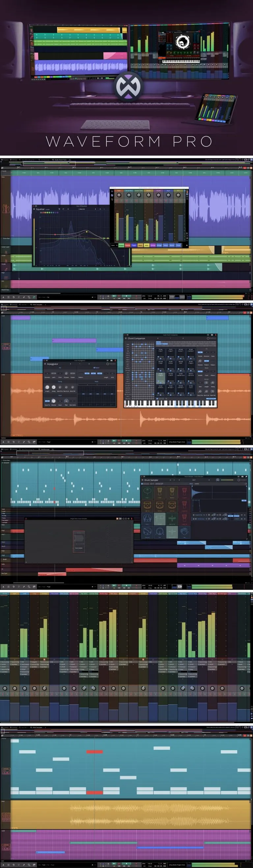Image resolution: width=253 pixels, height=868 pixels.
Task: Trigger the red drum pad in top row
Action: click(x=184, y=493)
